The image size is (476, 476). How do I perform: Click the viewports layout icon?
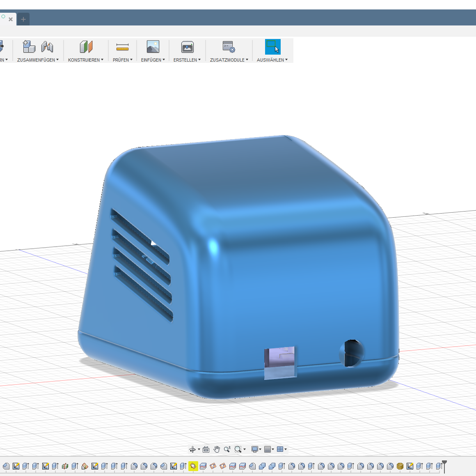point(280,449)
